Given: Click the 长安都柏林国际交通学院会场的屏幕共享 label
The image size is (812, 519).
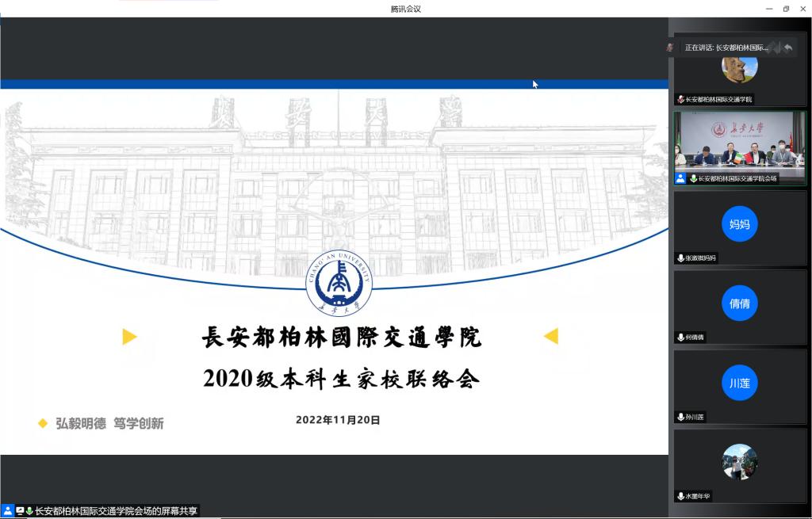Looking at the screenshot, I should pyautogui.click(x=116, y=511).
